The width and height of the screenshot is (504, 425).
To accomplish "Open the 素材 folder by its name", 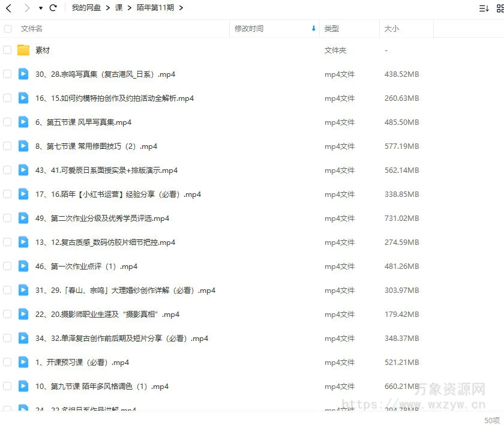I will coord(42,50).
